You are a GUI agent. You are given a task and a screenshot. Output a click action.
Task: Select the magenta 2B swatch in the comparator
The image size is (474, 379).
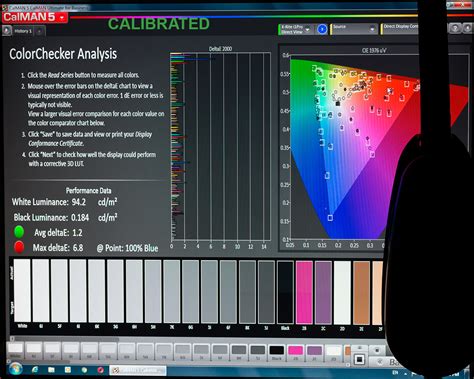click(304, 292)
